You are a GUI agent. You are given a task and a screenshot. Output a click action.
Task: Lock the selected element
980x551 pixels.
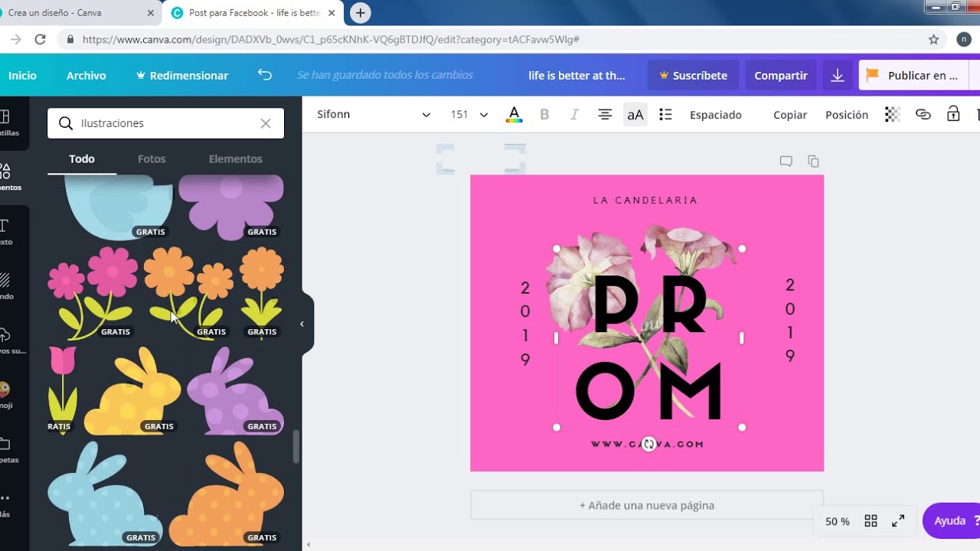coord(953,114)
